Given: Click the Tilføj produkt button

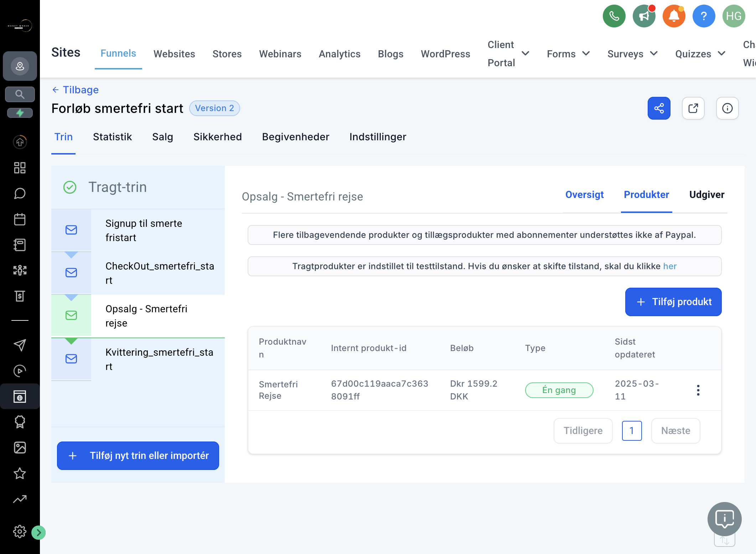Looking at the screenshot, I should pos(673,302).
